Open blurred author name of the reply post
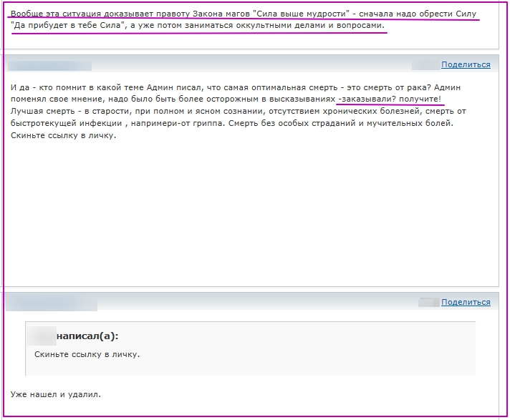This screenshot has width=510, height=420. (52, 303)
